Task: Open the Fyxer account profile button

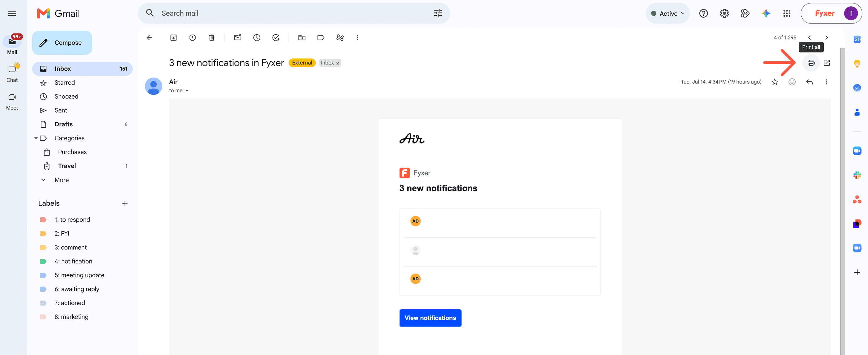Action: (x=831, y=14)
